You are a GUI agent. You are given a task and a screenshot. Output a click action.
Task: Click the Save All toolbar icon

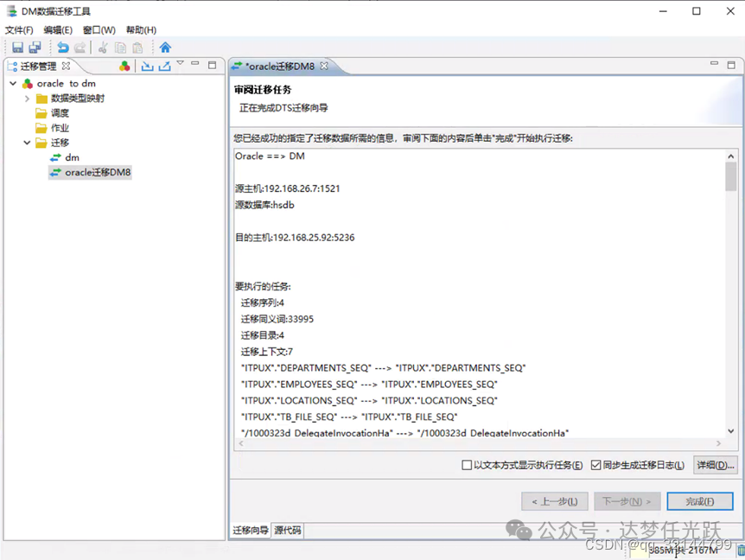tap(35, 48)
